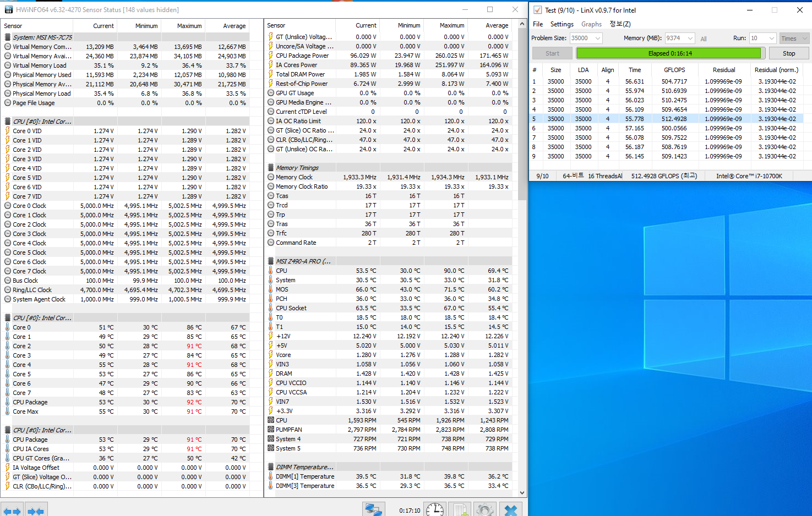
Task: Select the CPU Socket temperature row
Action: (389, 308)
